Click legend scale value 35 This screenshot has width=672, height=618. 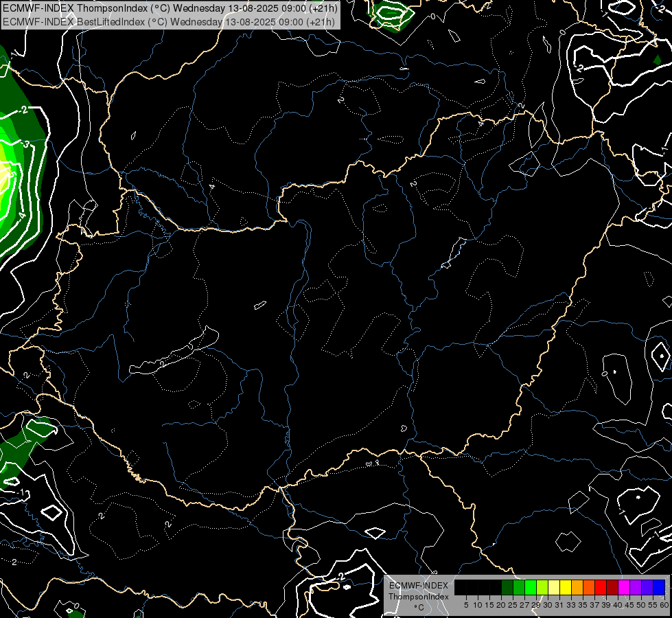(x=583, y=605)
